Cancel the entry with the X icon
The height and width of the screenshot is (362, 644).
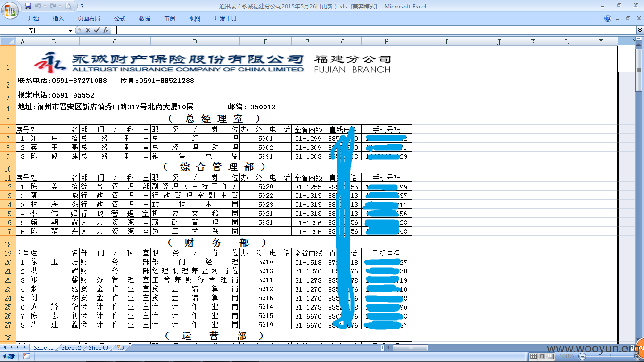(88, 30)
